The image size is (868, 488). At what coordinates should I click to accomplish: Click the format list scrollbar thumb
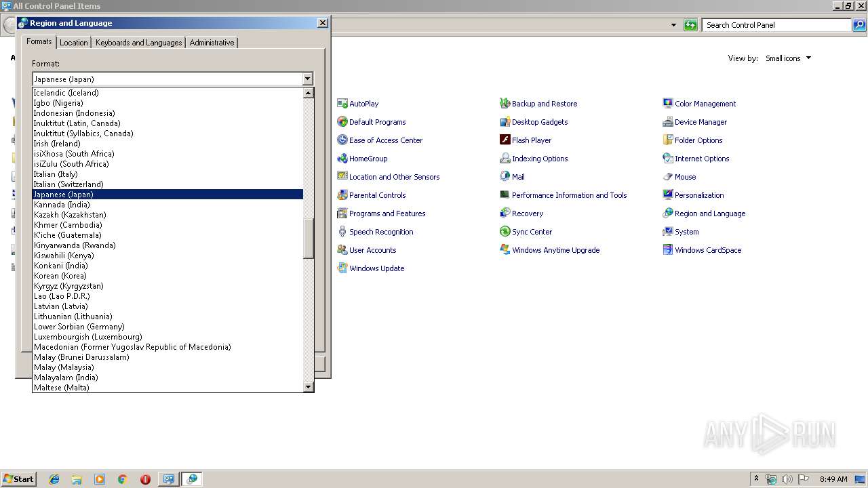[309, 238]
